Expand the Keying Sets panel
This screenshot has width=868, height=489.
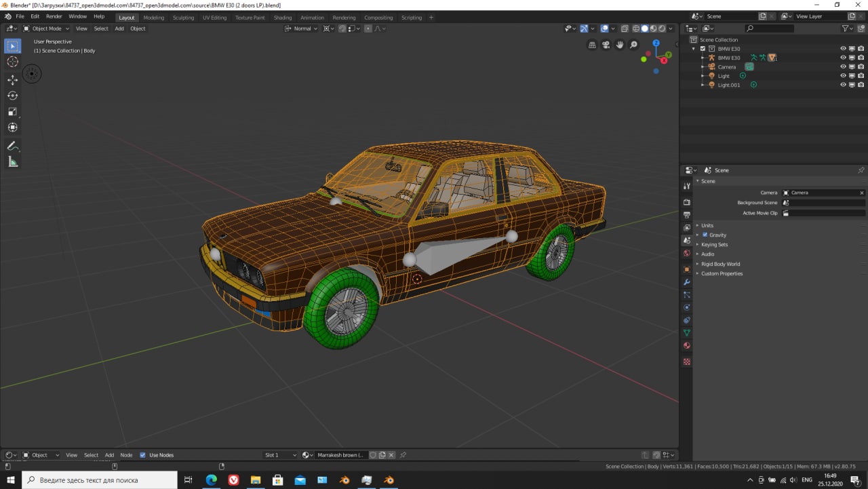click(x=714, y=245)
